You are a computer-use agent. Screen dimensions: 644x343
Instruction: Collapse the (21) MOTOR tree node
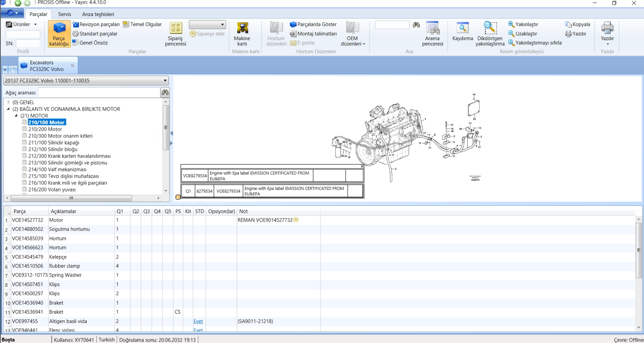click(16, 116)
